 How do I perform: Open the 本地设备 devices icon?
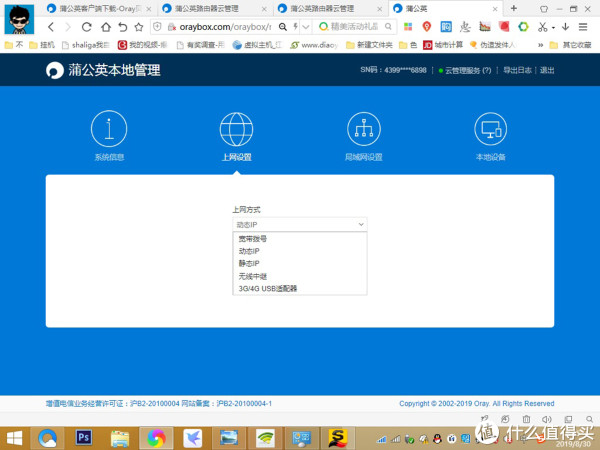click(x=491, y=129)
